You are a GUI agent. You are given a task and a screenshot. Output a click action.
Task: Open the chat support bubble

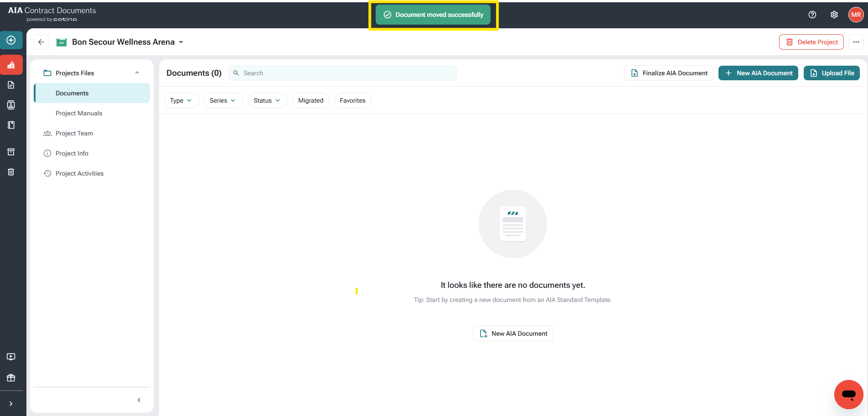848,394
